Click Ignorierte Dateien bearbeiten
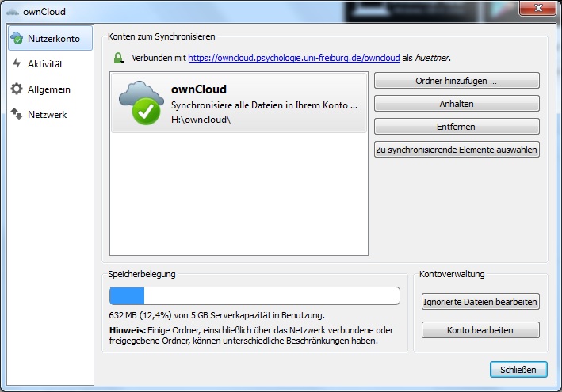Viewport: 562px width, 392px height. pyautogui.click(x=480, y=302)
